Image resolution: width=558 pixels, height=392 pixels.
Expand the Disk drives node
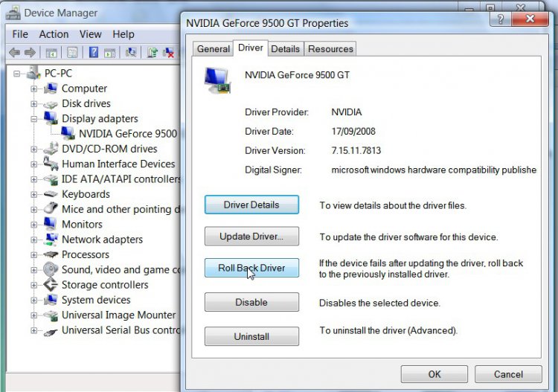pyautogui.click(x=33, y=104)
